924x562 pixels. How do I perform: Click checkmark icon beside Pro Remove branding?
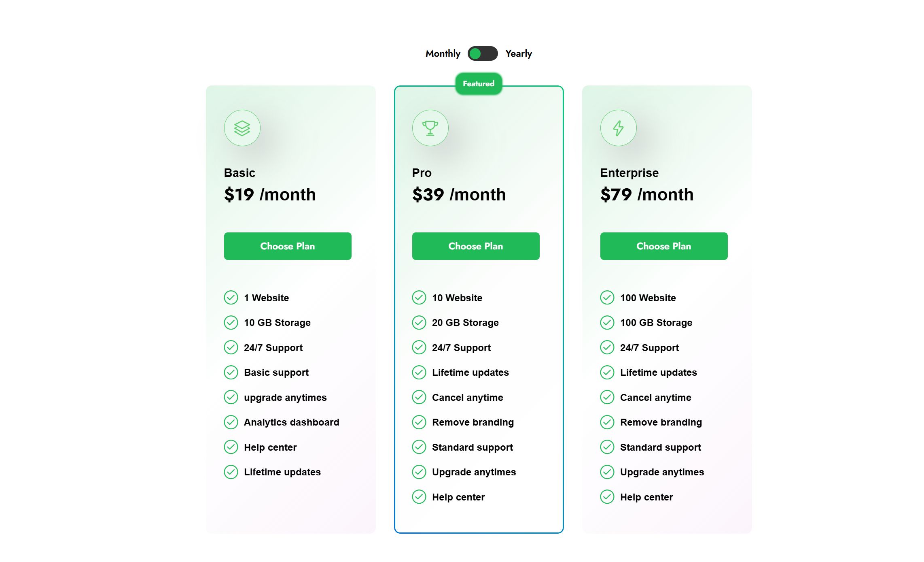coord(419,422)
